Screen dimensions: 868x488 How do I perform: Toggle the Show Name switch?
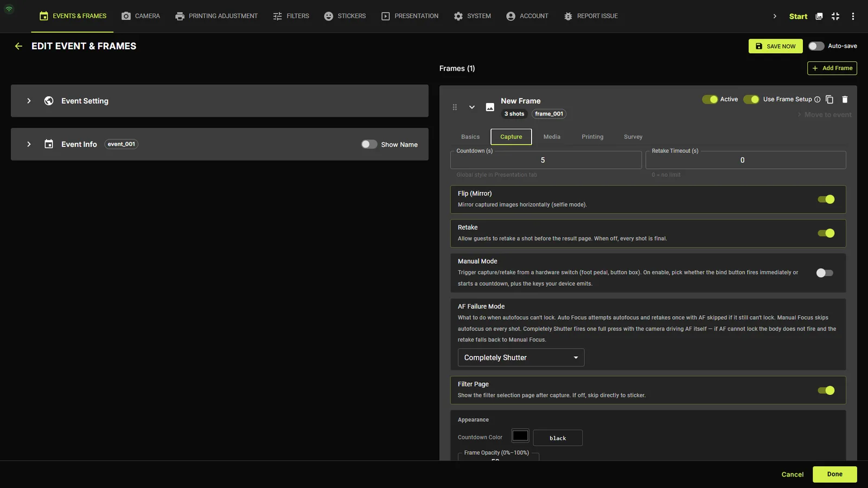369,144
